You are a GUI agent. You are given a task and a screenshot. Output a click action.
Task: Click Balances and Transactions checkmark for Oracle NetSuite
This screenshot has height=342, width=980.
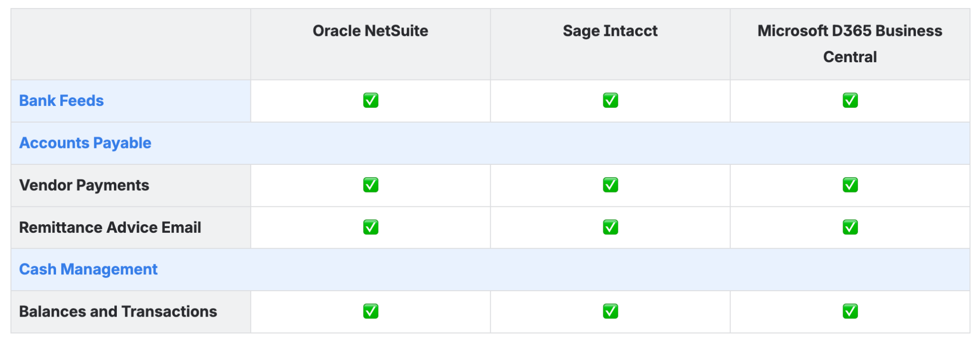tap(371, 311)
